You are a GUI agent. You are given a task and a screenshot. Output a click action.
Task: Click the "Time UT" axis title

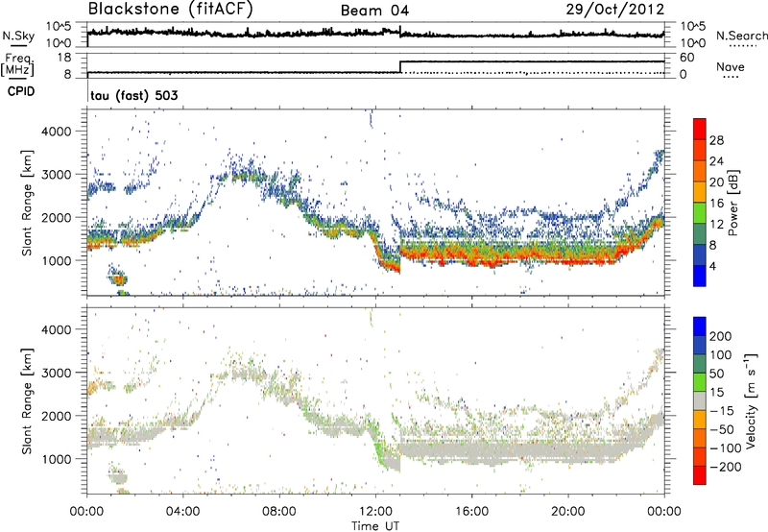coord(375,526)
